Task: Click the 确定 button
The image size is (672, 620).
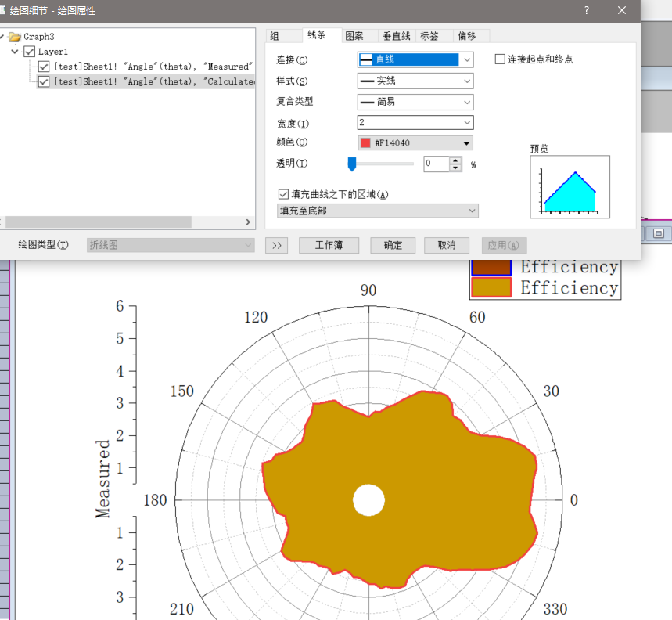Action: (x=393, y=246)
